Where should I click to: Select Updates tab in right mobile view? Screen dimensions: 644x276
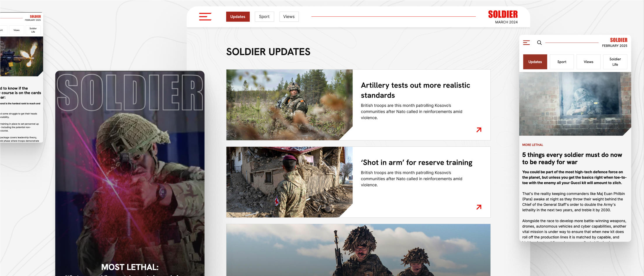point(535,62)
